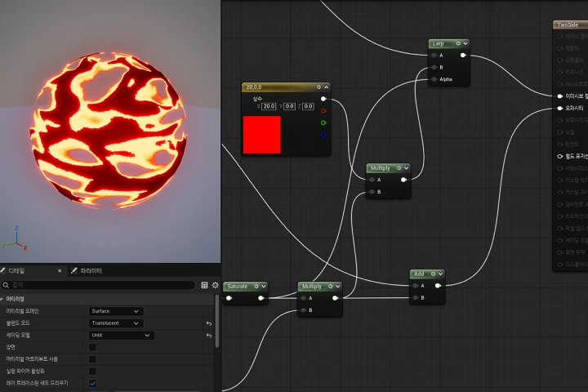This screenshot has width=588, height=392.
Task: Click the Lerp node output pin
Action: (x=463, y=56)
